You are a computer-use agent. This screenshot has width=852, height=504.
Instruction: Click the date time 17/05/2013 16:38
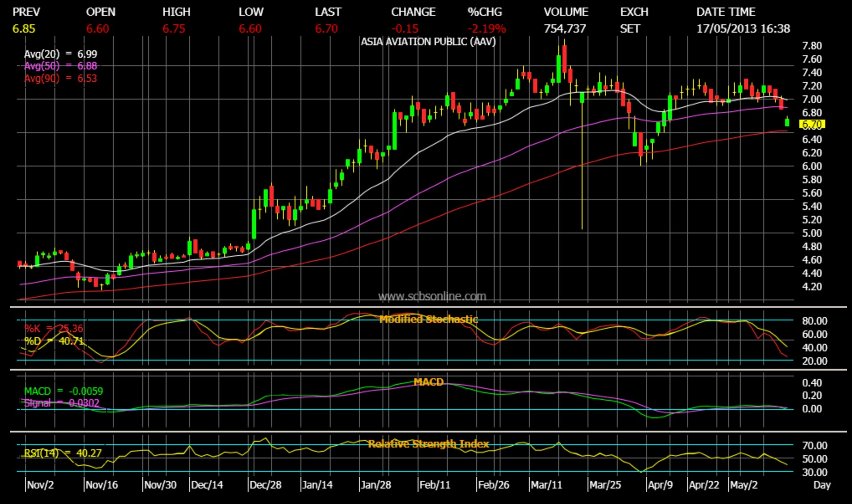743,29
